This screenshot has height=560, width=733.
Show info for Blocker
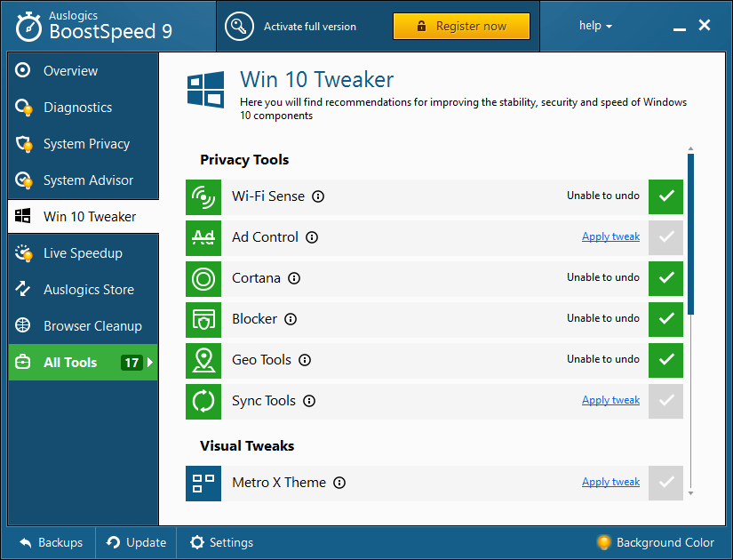coord(291,319)
